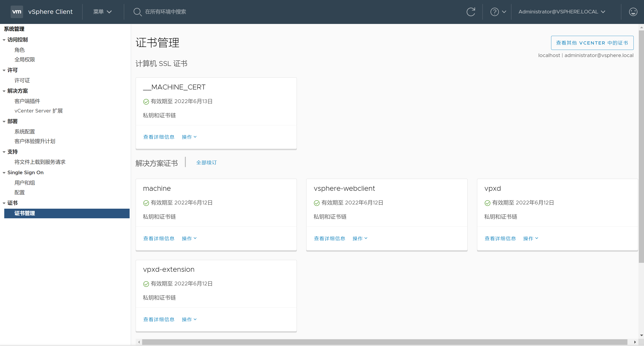Open 客户体验提升计划 in the sidebar
The width and height of the screenshot is (644, 346).
35,141
